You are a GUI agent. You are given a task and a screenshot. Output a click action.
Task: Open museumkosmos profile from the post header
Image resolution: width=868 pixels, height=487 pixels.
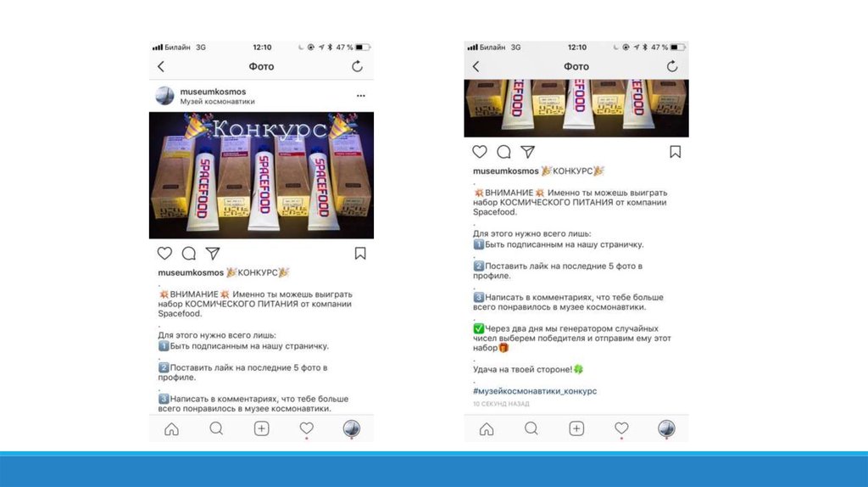point(213,92)
